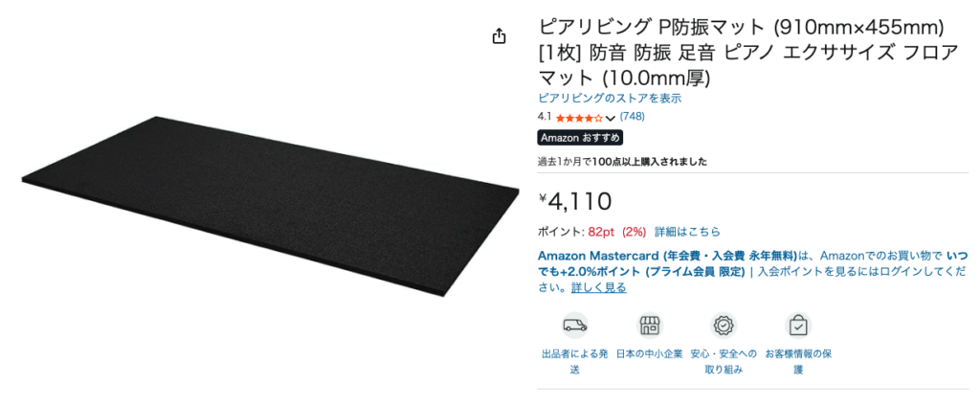Click the small business storefront icon
Image resolution: width=980 pixels, height=406 pixels.
649,326
